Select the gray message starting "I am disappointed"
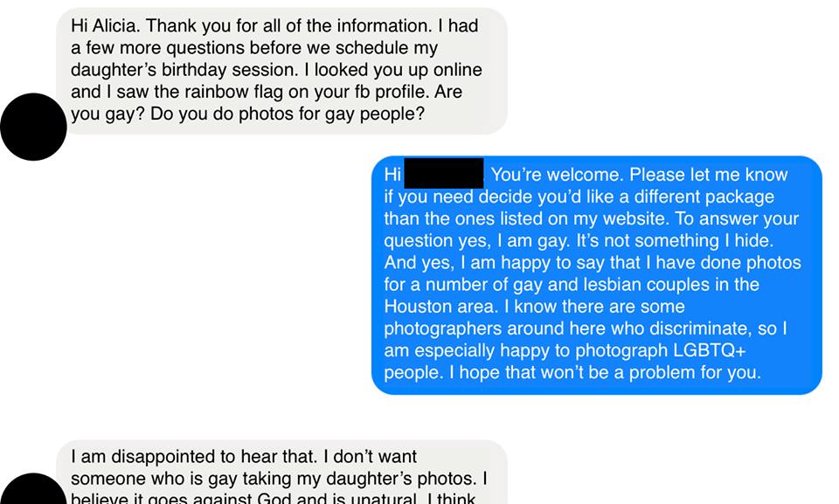Viewport: 839px width, 504px height. pyautogui.click(x=281, y=472)
